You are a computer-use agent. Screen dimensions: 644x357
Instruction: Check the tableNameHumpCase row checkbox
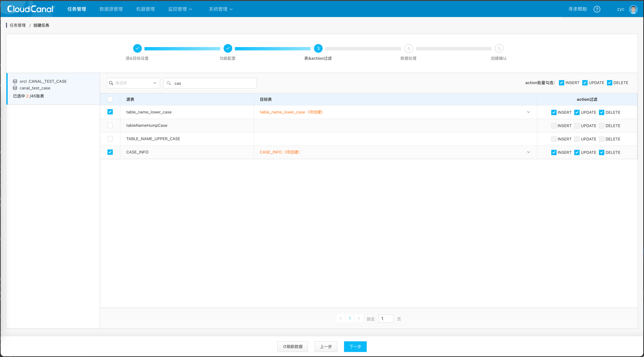tap(110, 125)
